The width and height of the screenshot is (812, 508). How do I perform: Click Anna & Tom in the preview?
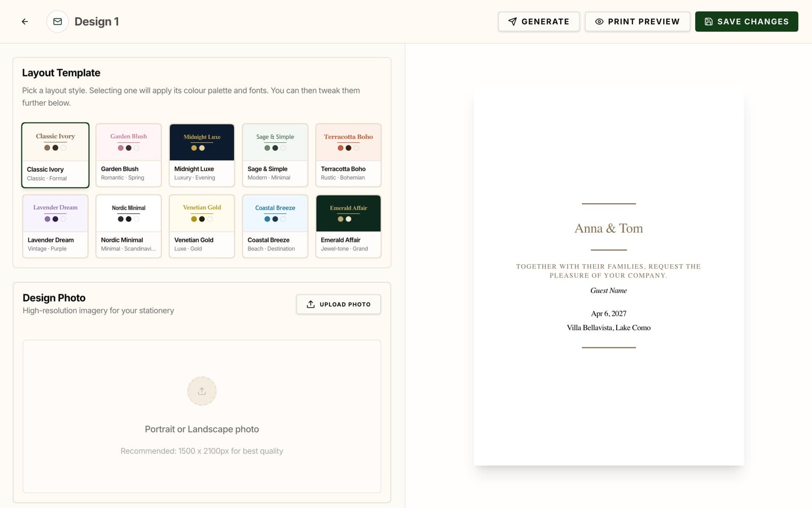coord(608,228)
